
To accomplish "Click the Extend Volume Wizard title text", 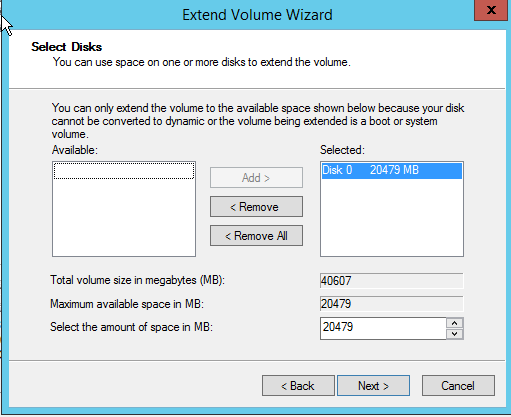I will pyautogui.click(x=257, y=15).
